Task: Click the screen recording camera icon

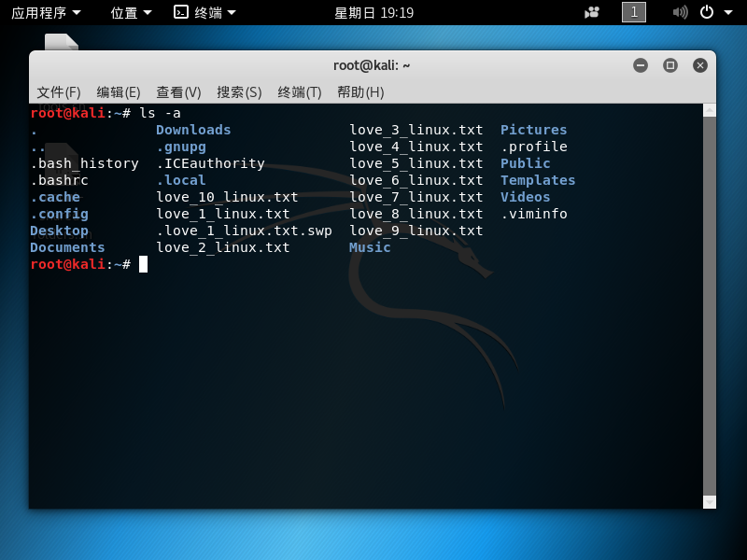Action: 592,12
